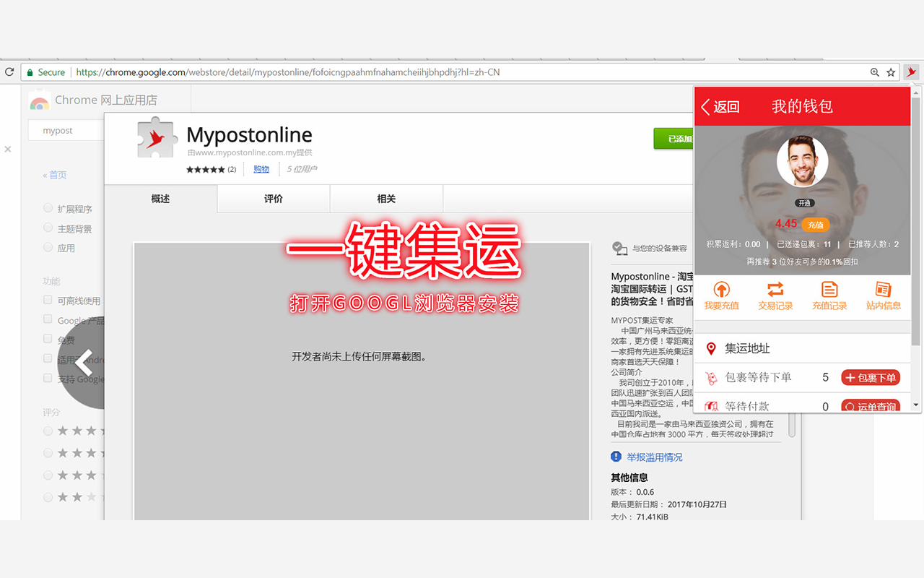Click the 运单查询 button

click(871, 406)
